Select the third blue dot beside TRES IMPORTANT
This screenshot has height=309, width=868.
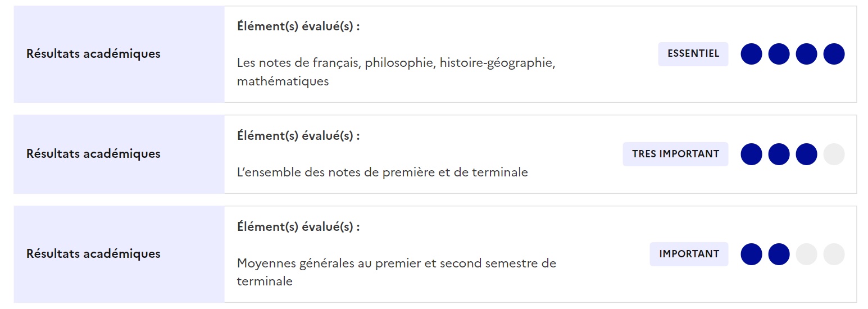click(x=806, y=154)
